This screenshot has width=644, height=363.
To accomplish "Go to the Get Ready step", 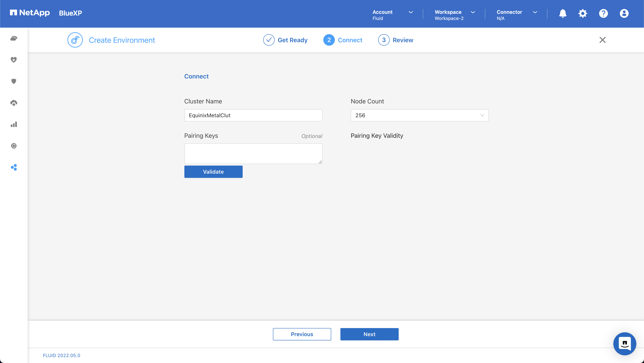I will click(x=285, y=40).
